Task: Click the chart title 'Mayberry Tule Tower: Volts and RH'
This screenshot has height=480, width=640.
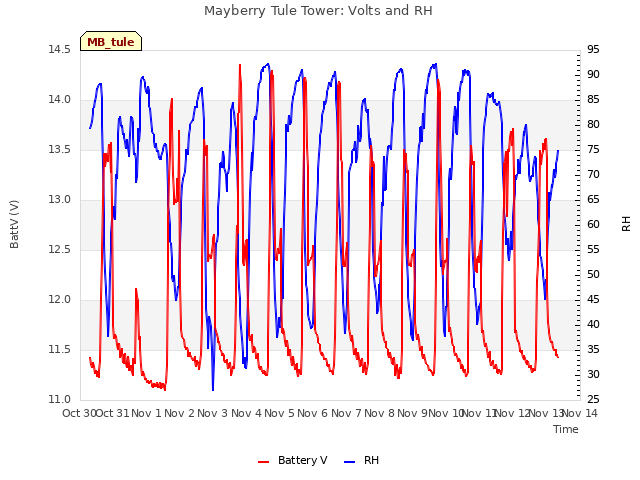Action: pos(318,11)
